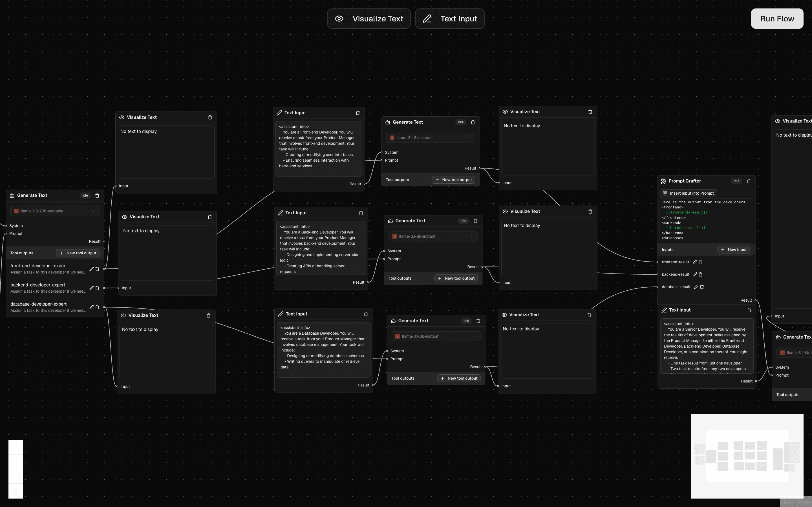Edit the database-developer-expert tool output
Viewport: 812px width, 507px height.
(x=92, y=307)
